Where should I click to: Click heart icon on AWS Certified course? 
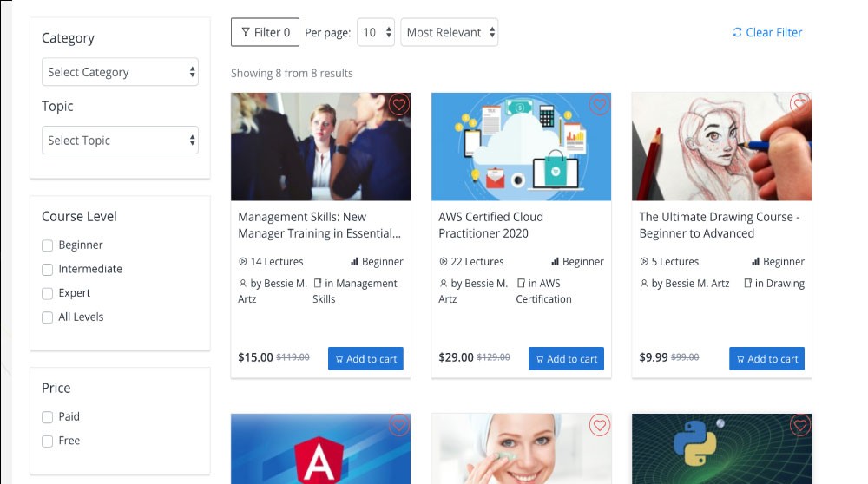coord(600,105)
